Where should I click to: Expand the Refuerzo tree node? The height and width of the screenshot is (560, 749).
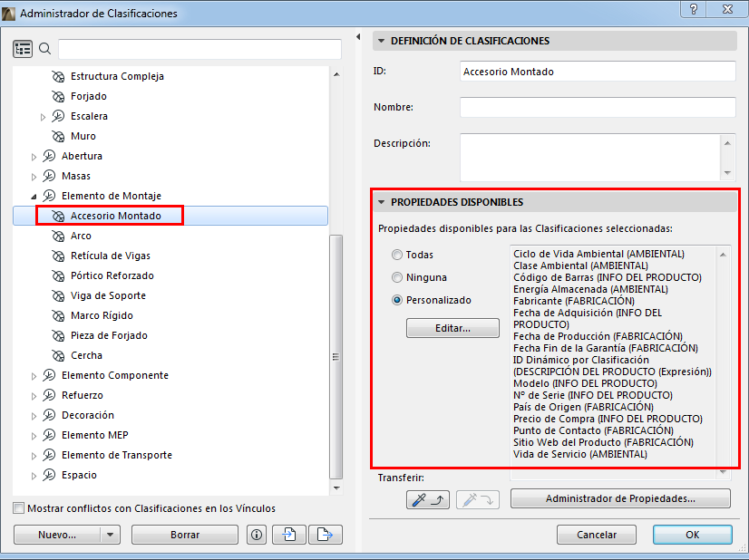(34, 396)
